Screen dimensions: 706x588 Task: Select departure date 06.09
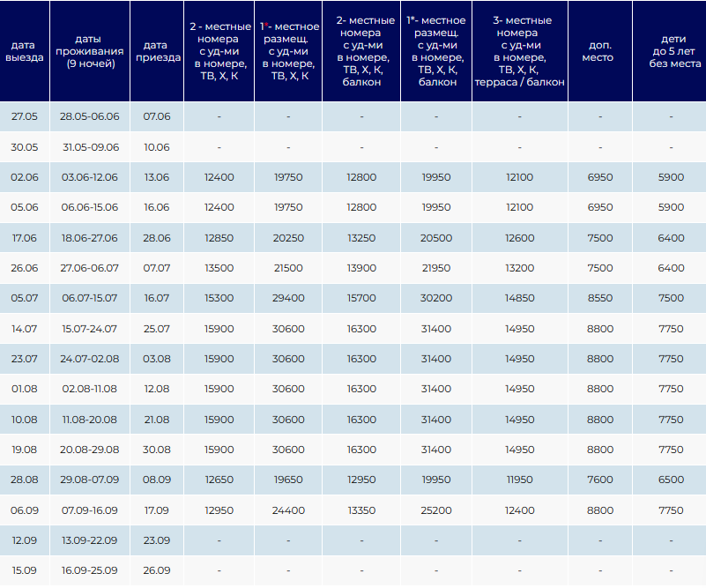point(25,510)
